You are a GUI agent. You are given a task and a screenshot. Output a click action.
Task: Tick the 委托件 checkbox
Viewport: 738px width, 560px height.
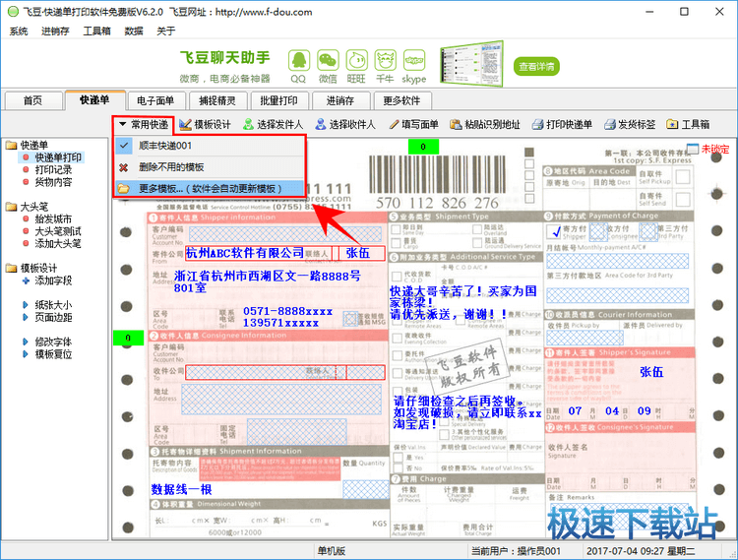397,356
